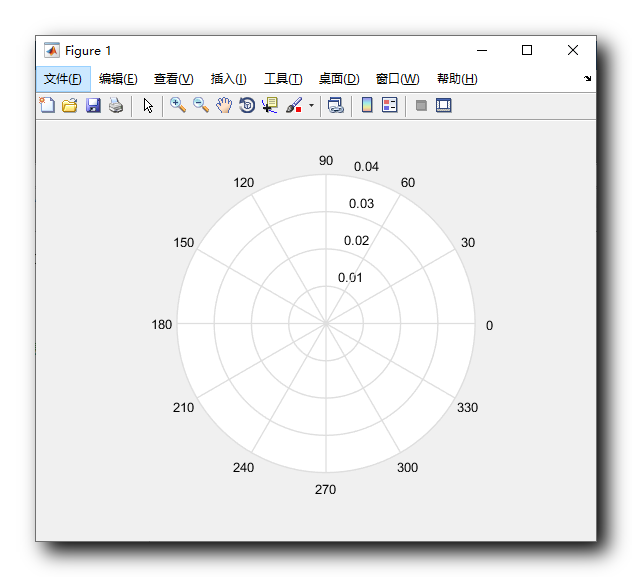Print the figure with the printer icon

(x=116, y=106)
